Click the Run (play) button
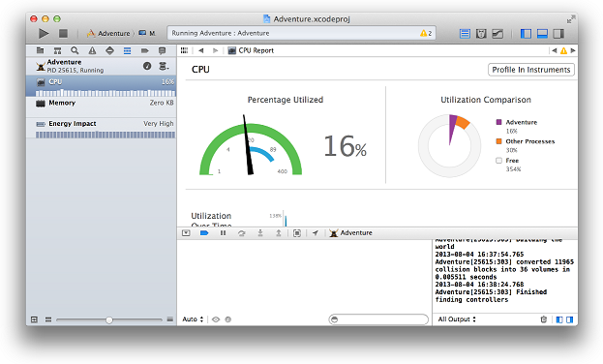 44,34
